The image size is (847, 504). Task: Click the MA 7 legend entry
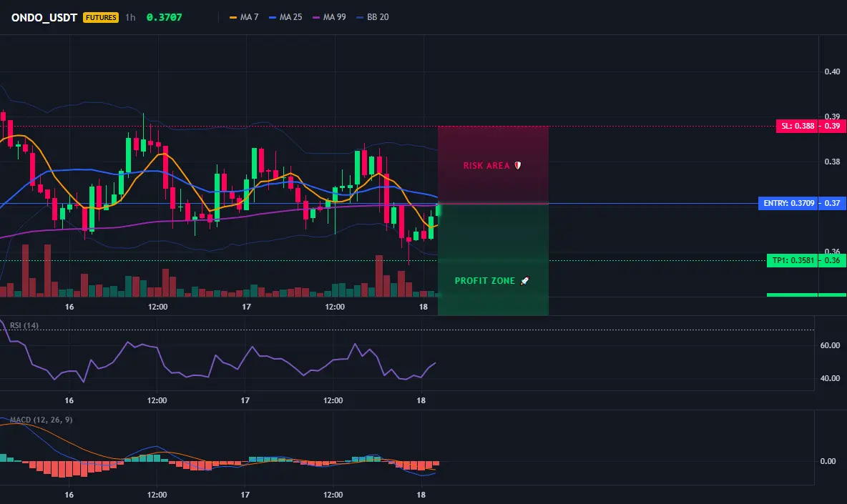pos(244,17)
